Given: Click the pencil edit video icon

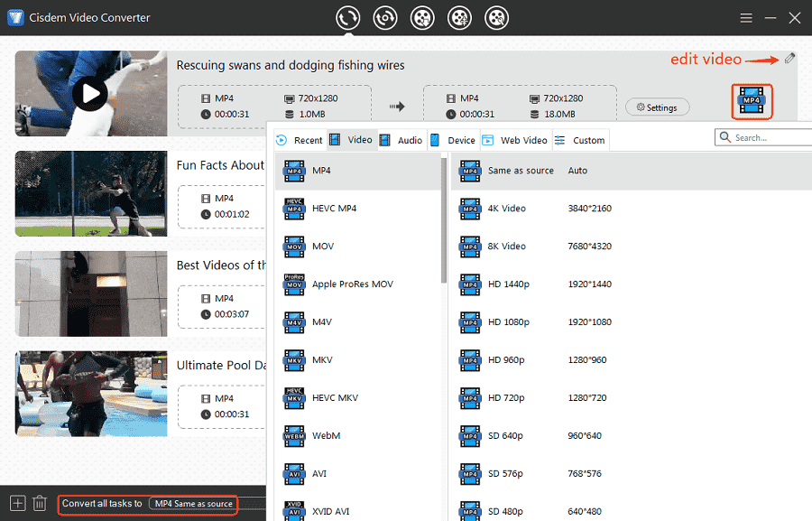Looking at the screenshot, I should (x=789, y=59).
